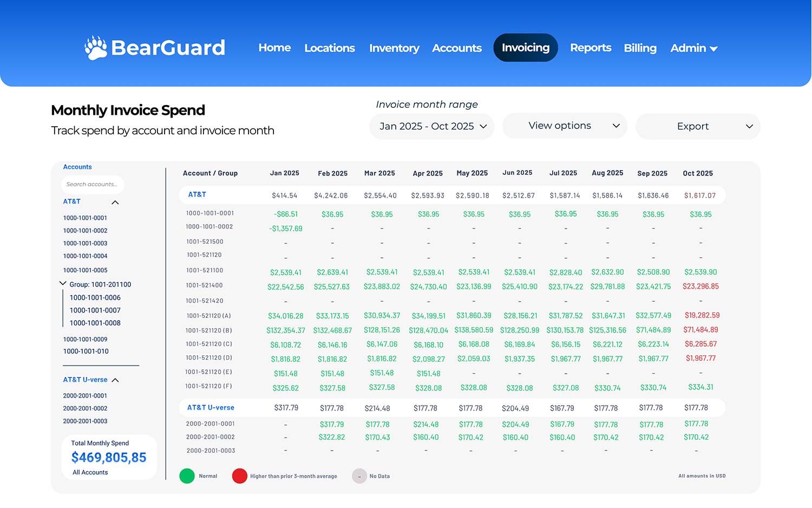Open the Export dropdown
This screenshot has height=508, width=812.
click(x=698, y=126)
